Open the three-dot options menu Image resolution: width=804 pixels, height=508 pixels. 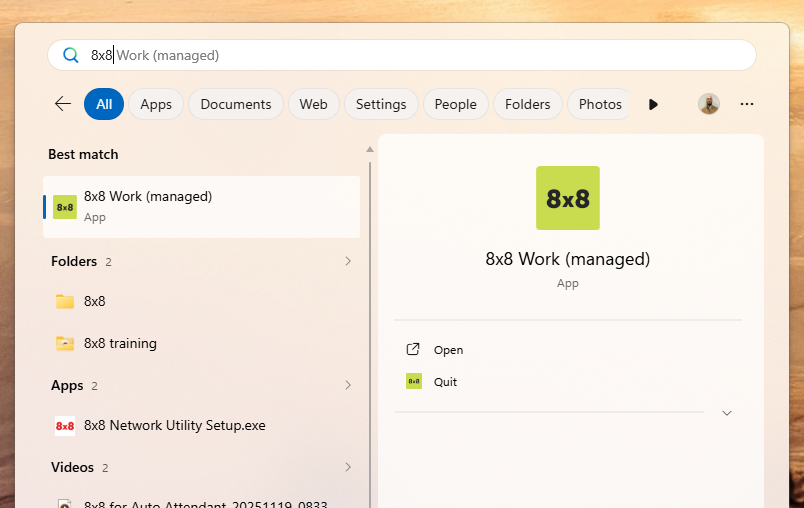pos(747,104)
